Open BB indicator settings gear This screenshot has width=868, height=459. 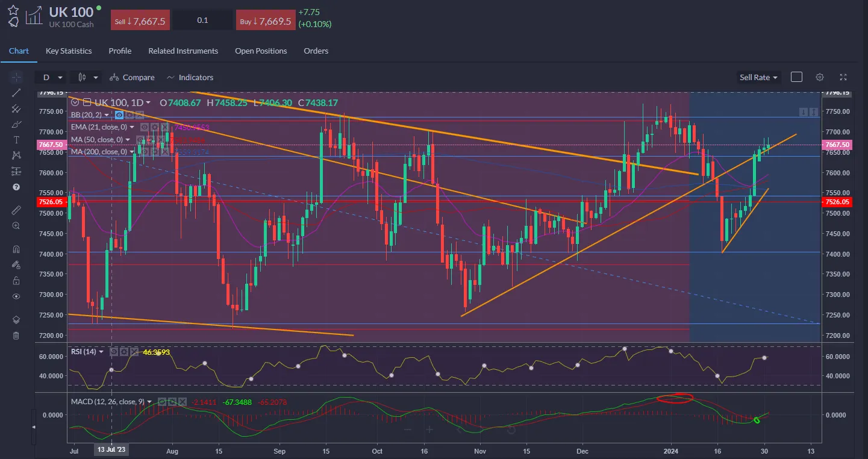coord(130,115)
